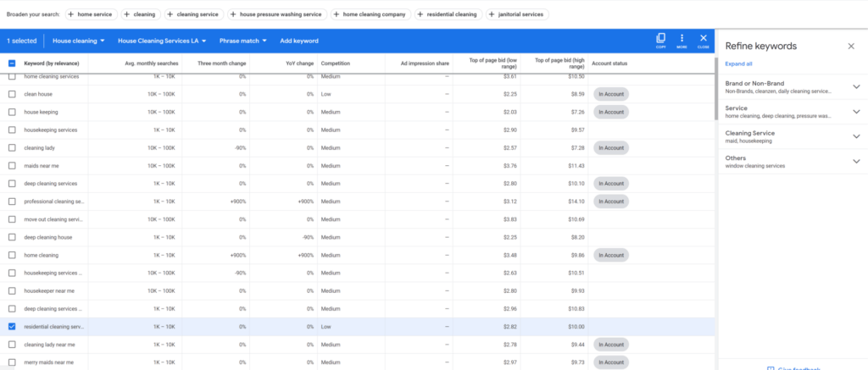This screenshot has height=370, width=868.
Task: Click the 'professional cleaning se...' keyword
Action: pyautogui.click(x=53, y=202)
